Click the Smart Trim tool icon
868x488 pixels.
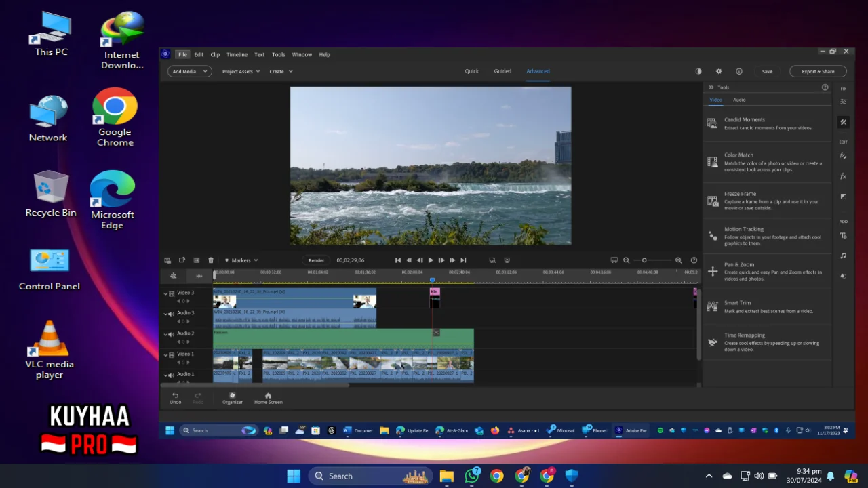coord(712,306)
